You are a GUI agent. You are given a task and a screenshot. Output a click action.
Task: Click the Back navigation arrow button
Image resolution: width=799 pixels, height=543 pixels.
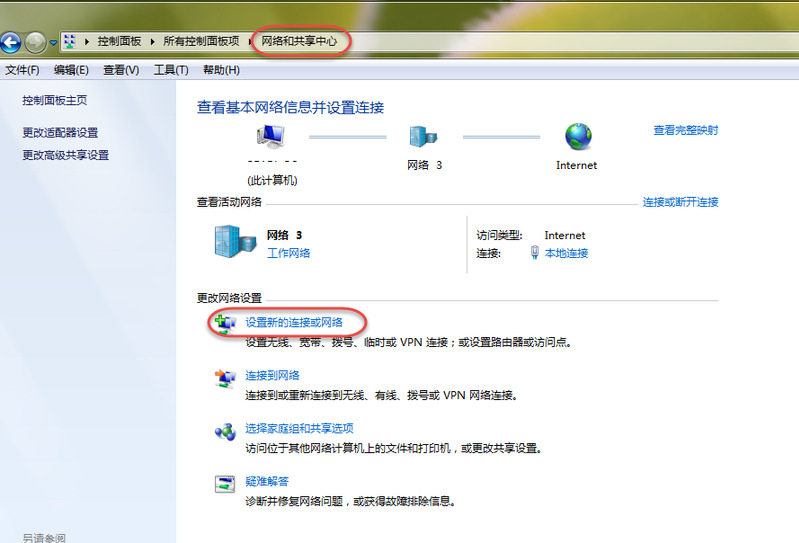click(11, 42)
